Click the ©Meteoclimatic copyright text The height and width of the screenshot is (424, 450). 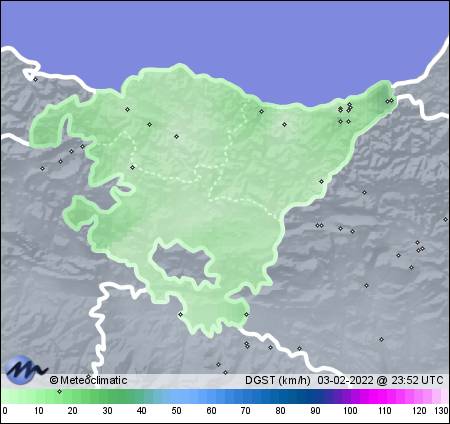click(x=88, y=380)
